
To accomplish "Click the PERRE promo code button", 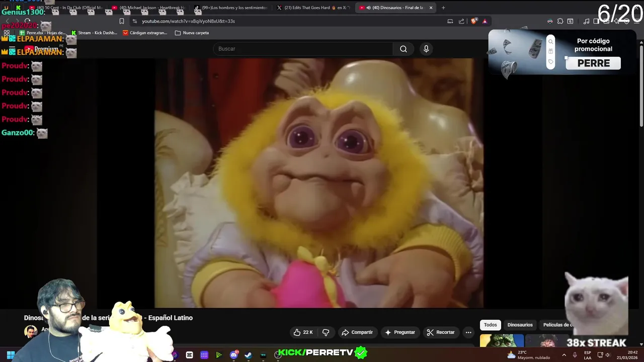I will (593, 63).
